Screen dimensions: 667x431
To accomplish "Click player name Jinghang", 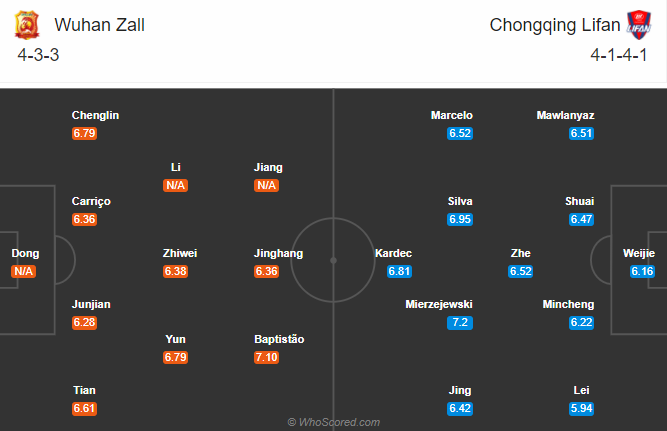I will click(279, 253).
